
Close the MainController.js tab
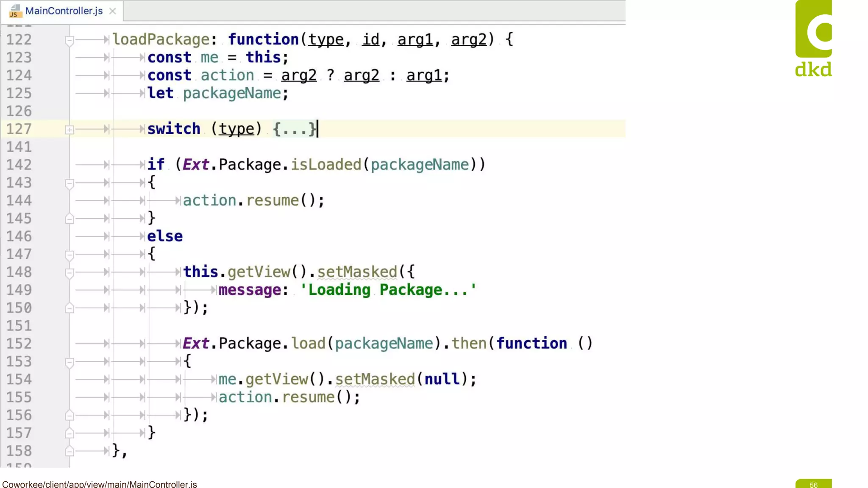[x=112, y=11]
